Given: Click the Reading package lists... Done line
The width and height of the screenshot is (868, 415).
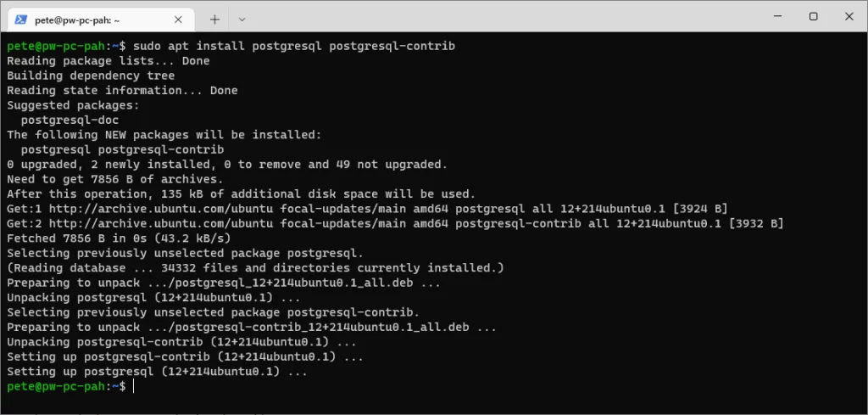Looking at the screenshot, I should tap(108, 61).
